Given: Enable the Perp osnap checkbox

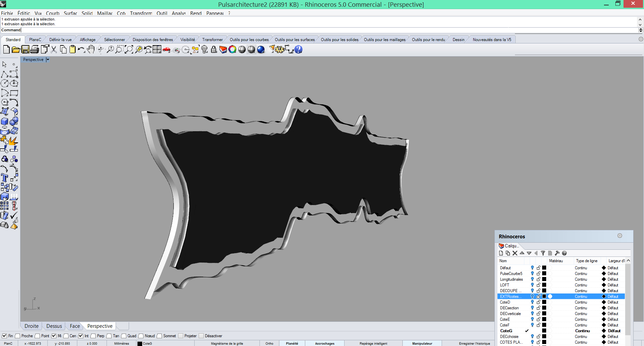Looking at the screenshot, I should coord(93,336).
